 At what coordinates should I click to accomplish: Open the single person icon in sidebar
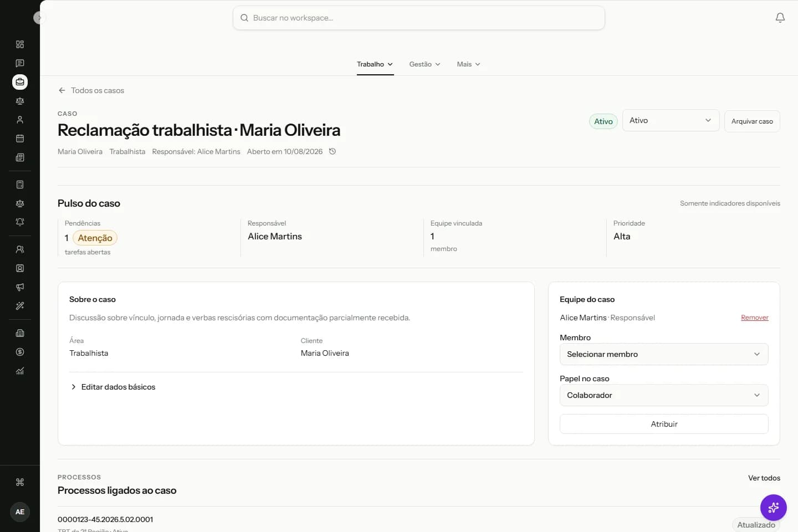coord(20,120)
